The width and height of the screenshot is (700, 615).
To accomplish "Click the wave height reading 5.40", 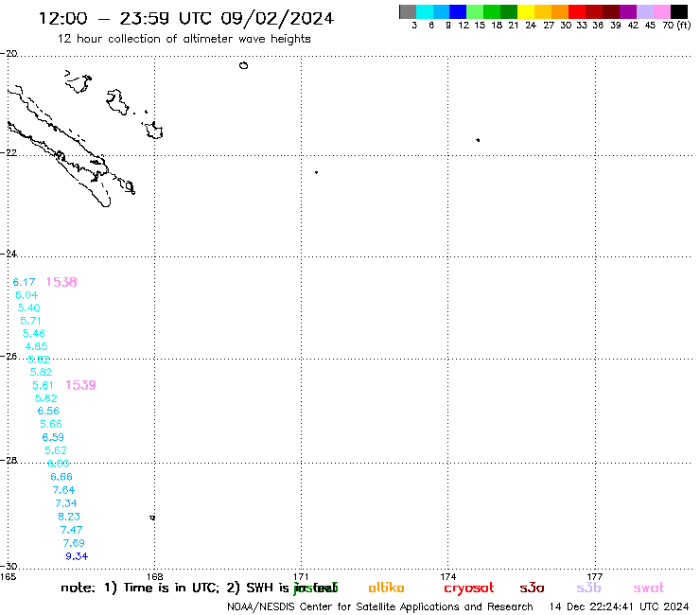I will pyautogui.click(x=29, y=307).
